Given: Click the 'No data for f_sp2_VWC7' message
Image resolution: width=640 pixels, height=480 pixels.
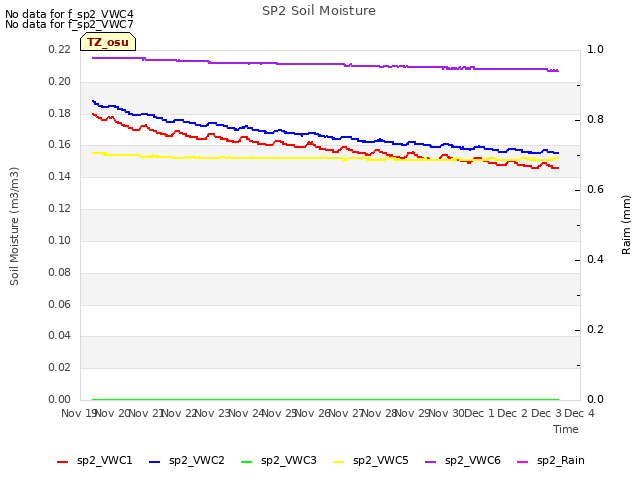Looking at the screenshot, I should click(69, 24).
